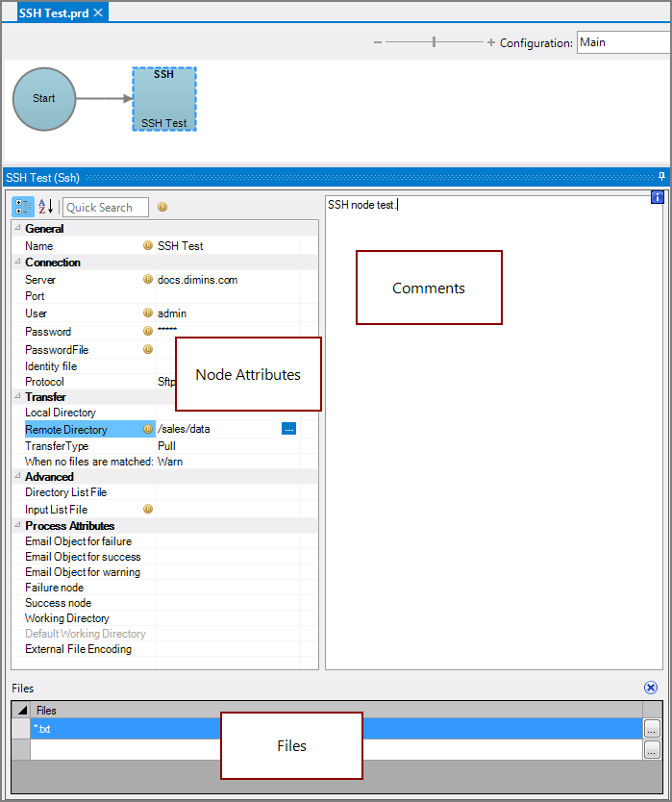672x802 pixels.
Task: Click the info icon in comments pane
Action: coord(658,197)
